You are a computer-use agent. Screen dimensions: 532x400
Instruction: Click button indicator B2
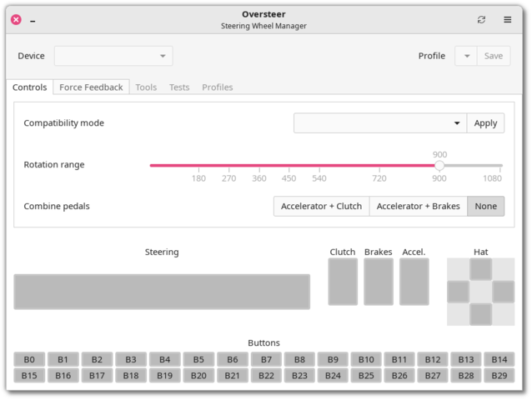pyautogui.click(x=97, y=359)
